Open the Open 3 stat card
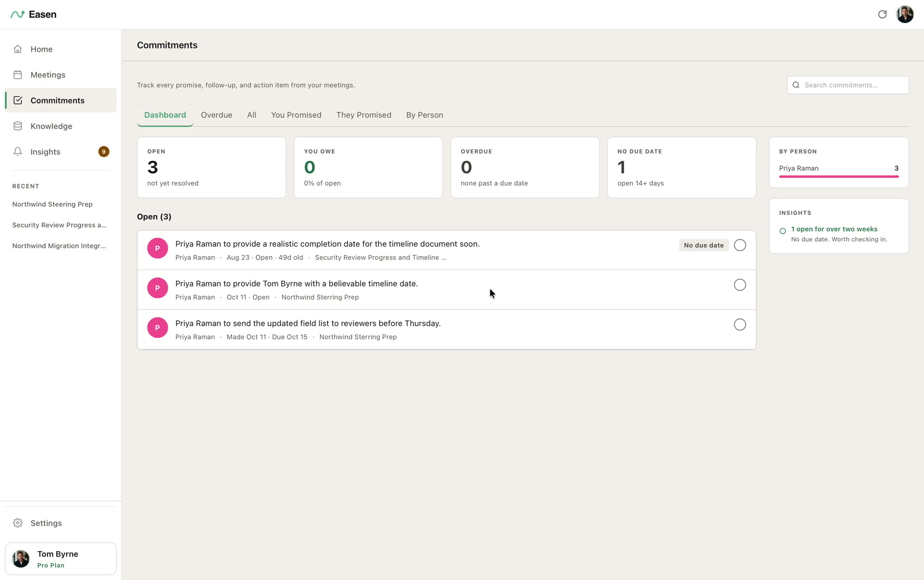Image resolution: width=924 pixels, height=580 pixels. [x=211, y=167]
